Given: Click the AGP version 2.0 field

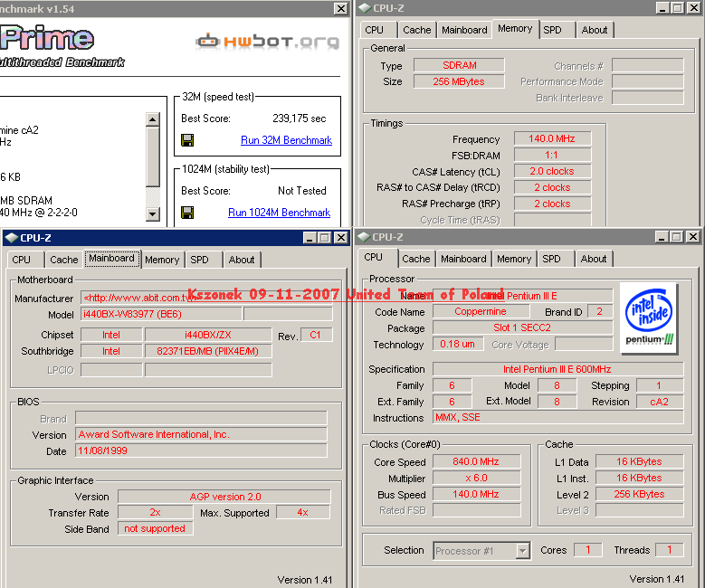Looking at the screenshot, I should (x=224, y=497).
